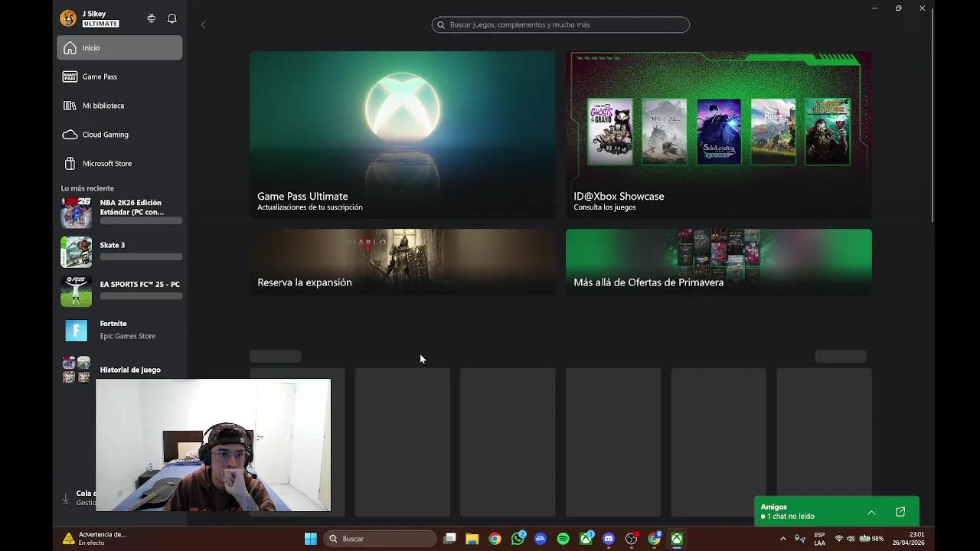This screenshot has height=551, width=980.
Task: Open the remote play device icon
Action: click(151, 18)
